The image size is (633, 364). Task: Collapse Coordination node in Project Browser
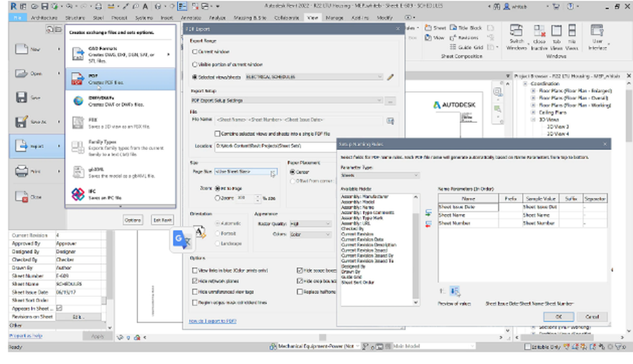525,84
